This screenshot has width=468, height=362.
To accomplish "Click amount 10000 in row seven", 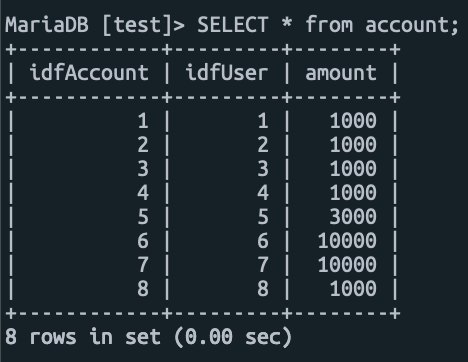I will pyautogui.click(x=347, y=265).
